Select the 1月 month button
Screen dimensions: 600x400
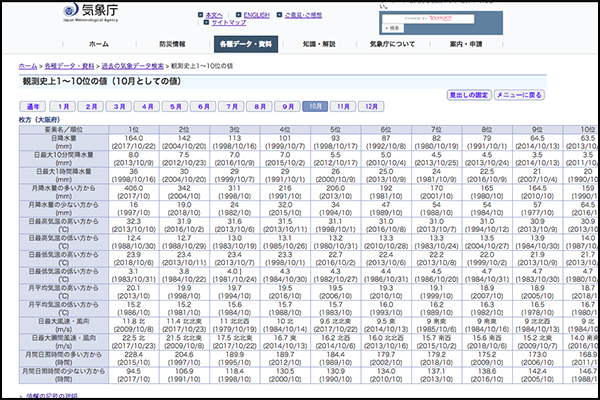coord(63,105)
